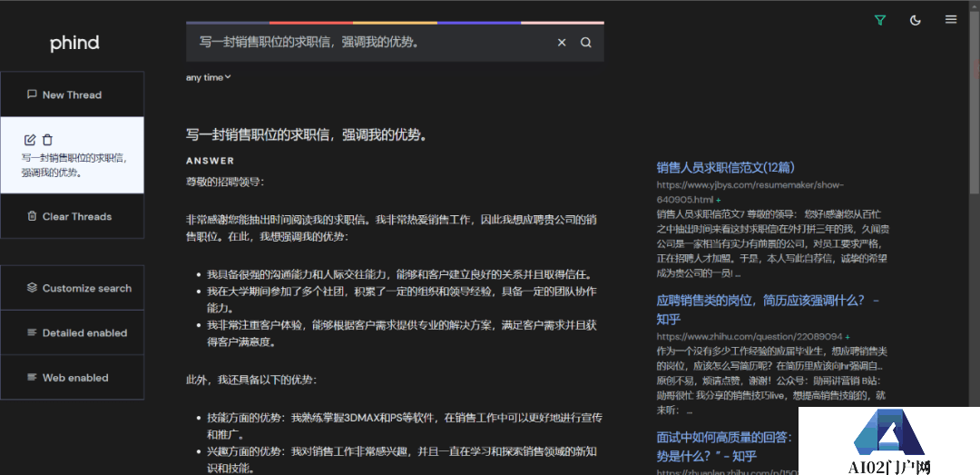Click the Detailed enabled lines icon
This screenshot has width=980, height=475.
coord(32,333)
